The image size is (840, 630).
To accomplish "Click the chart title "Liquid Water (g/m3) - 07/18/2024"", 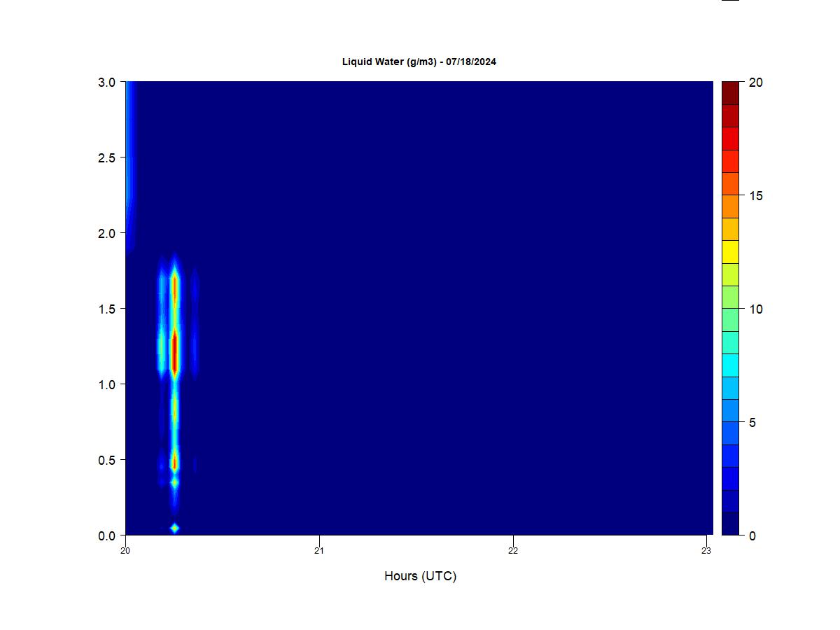I will (x=419, y=62).
